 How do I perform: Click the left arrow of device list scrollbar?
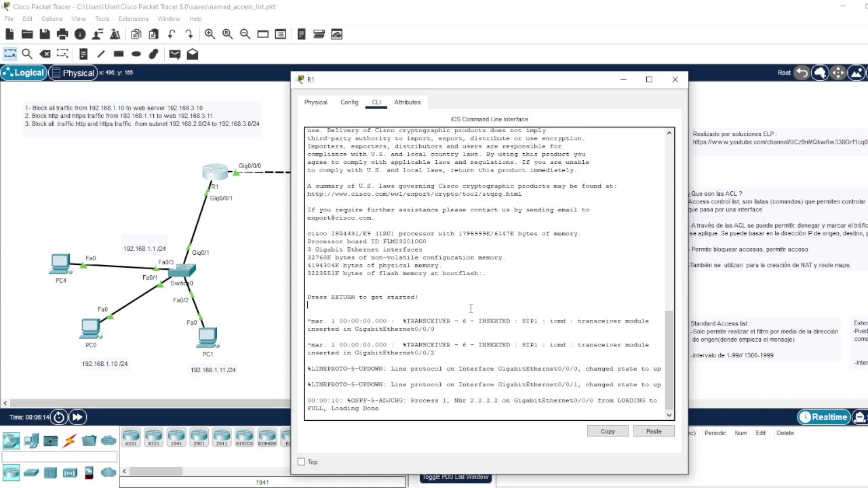(124, 471)
